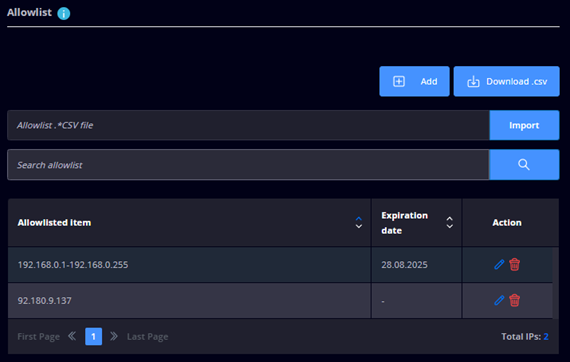Click the Expiration date header text
The width and height of the screenshot is (570, 362).
pyautogui.click(x=404, y=223)
